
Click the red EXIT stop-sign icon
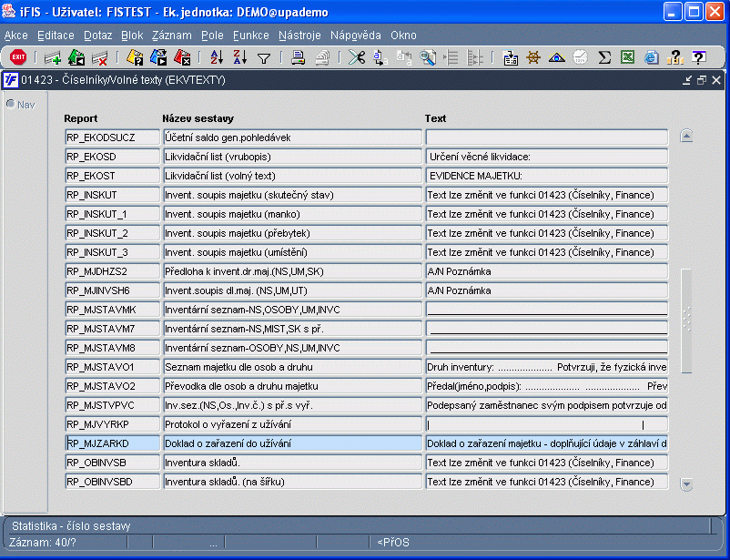(x=18, y=57)
